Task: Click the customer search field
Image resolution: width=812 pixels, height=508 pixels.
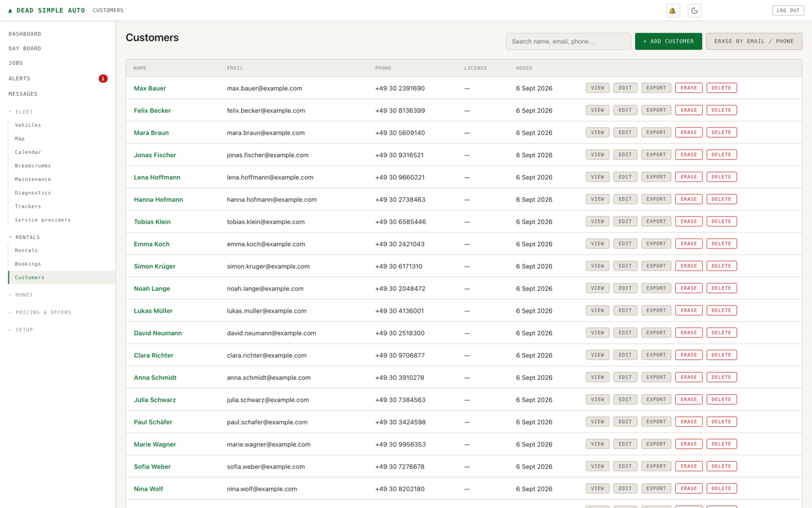Action: click(x=568, y=41)
